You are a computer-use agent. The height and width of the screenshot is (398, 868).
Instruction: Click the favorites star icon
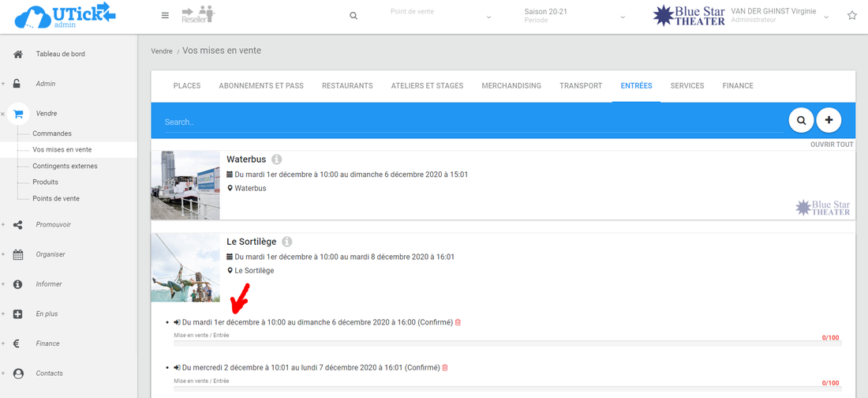click(x=852, y=16)
